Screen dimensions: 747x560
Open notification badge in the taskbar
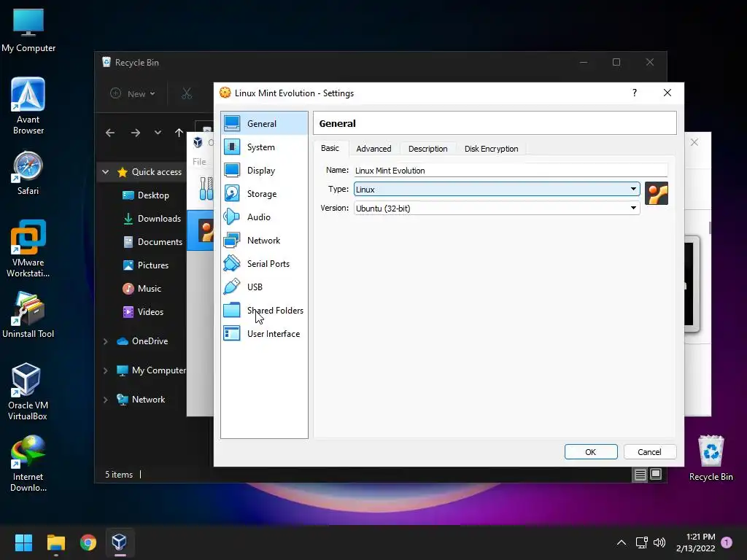tap(727, 542)
